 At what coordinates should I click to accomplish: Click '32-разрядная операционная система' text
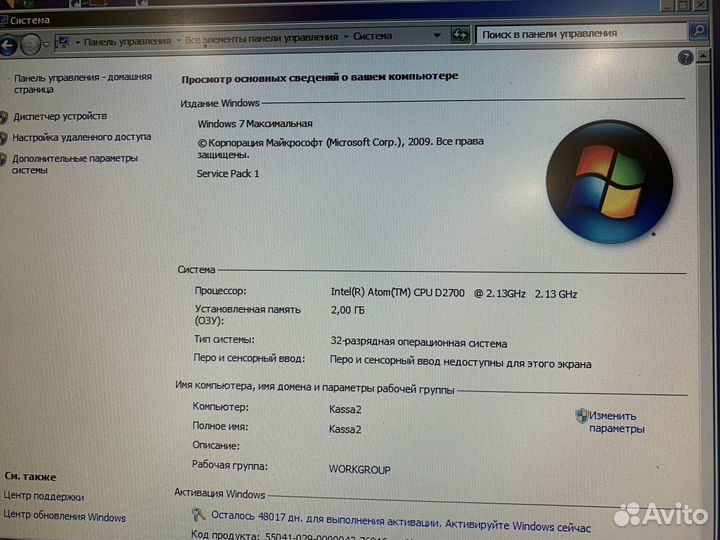419,343
